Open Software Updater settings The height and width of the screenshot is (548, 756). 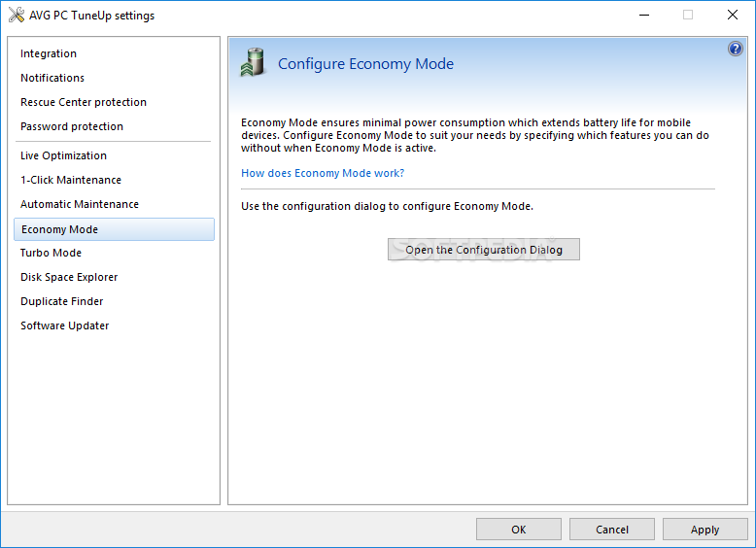(64, 325)
